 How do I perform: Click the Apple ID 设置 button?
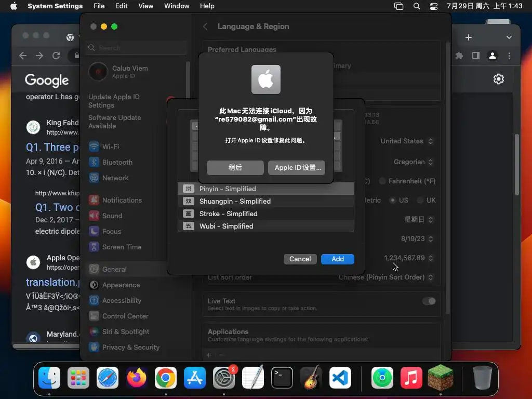pos(297,168)
